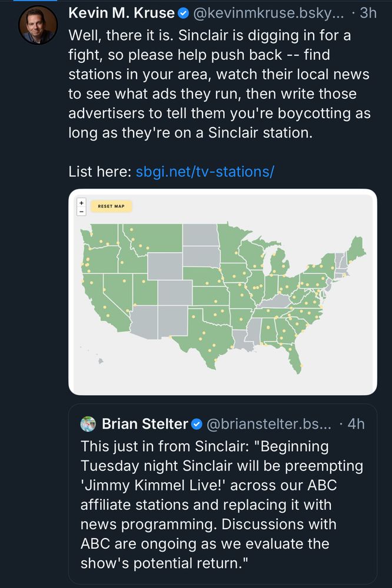This screenshot has width=392, height=588.
Task: Click the map zoom in plus icon
Action: (x=82, y=202)
